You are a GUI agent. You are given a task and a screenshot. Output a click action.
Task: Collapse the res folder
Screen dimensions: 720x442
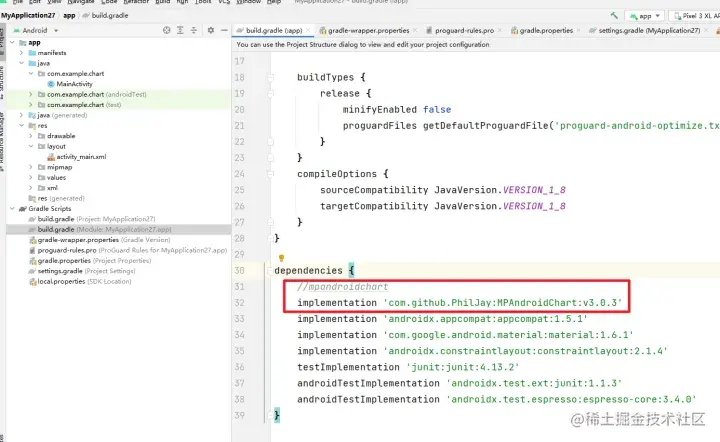coord(21,126)
